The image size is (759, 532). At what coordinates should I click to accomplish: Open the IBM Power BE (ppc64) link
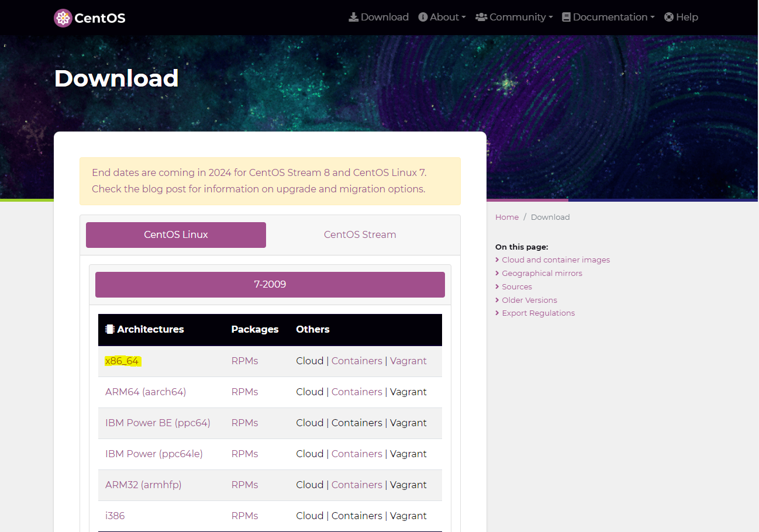[158, 423]
